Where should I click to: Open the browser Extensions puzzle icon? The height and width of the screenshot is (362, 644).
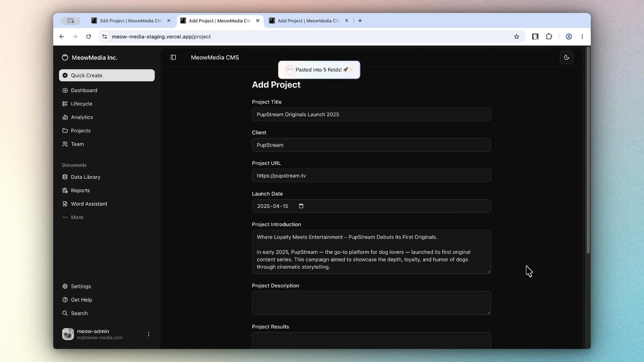pyautogui.click(x=549, y=37)
